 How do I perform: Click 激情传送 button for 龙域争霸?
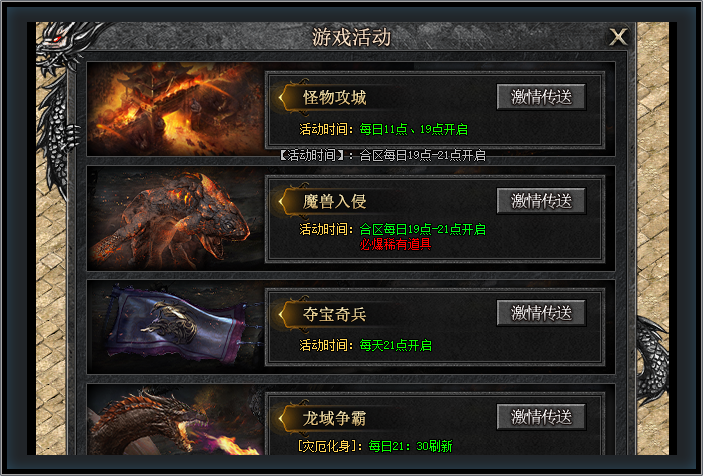[541, 417]
